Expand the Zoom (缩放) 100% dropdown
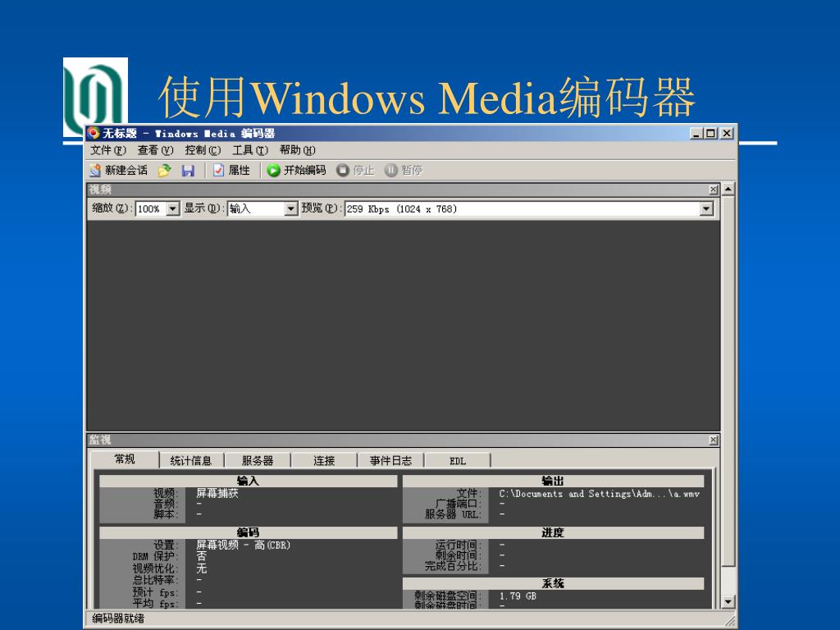Viewport: 840px width, 630px height. (172, 209)
